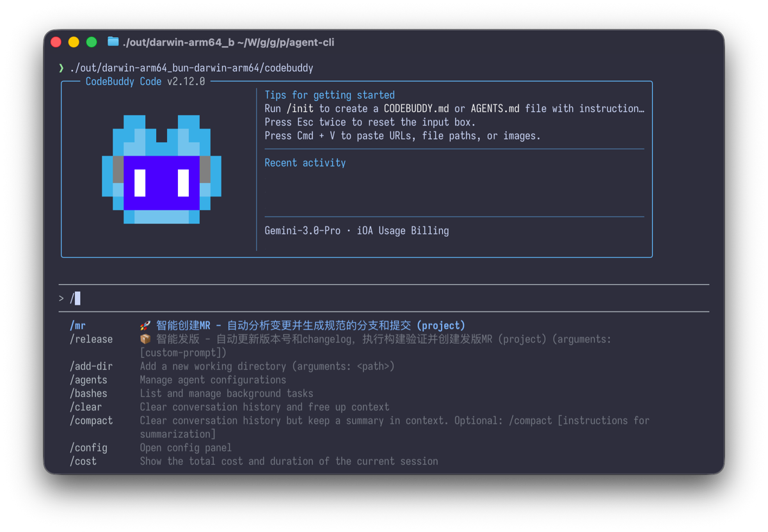Click 'Clear conversation history and free up context'
The image size is (768, 532).
tap(264, 407)
